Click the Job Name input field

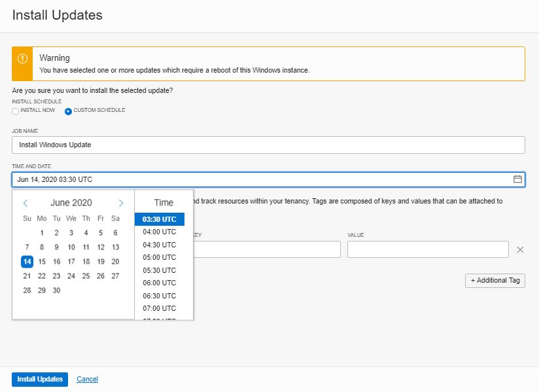point(268,145)
